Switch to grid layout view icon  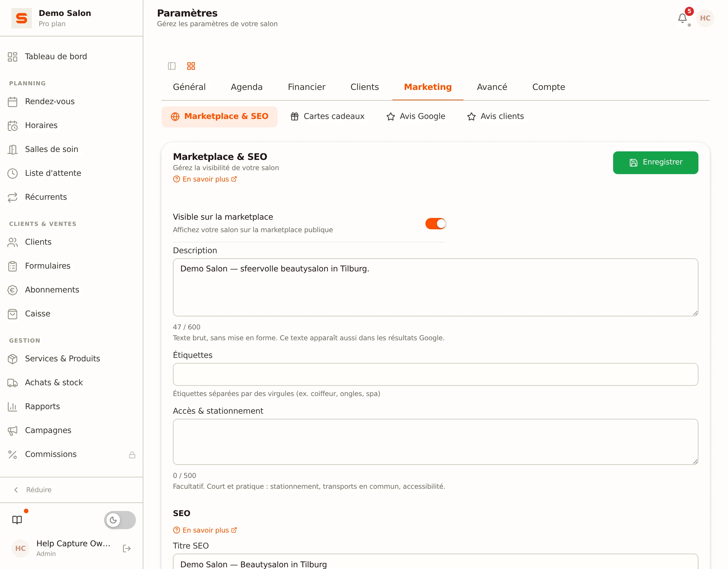pos(191,66)
